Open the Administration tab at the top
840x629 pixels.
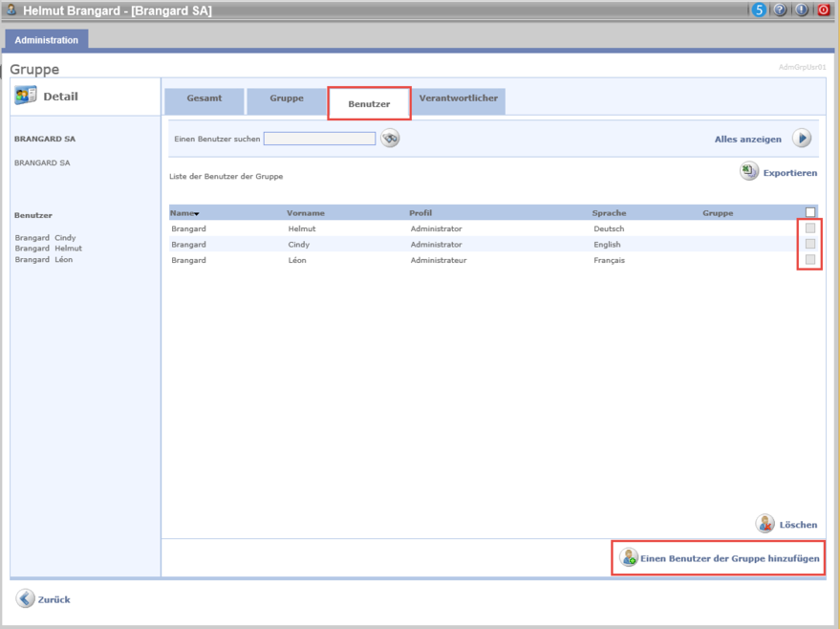click(x=47, y=40)
